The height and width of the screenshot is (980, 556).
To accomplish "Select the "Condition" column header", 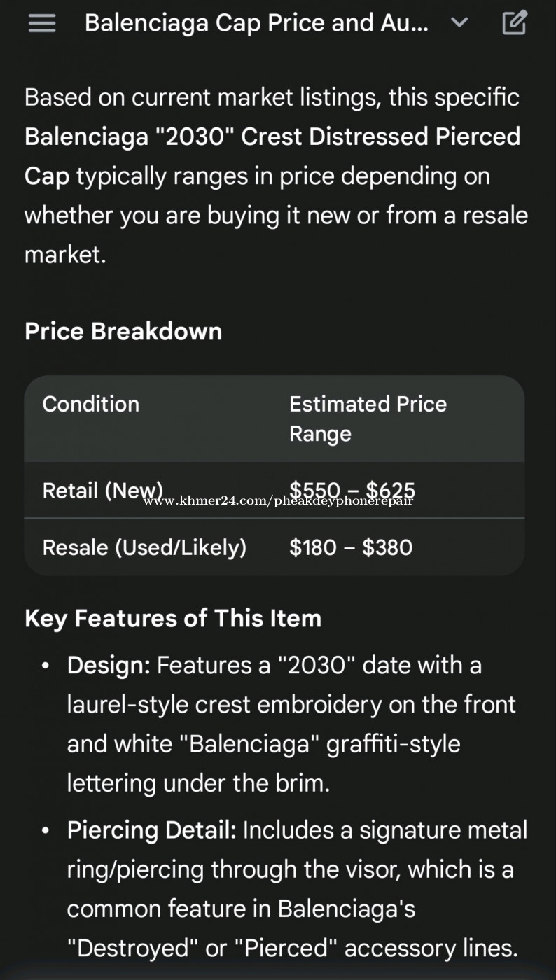I will point(91,404).
